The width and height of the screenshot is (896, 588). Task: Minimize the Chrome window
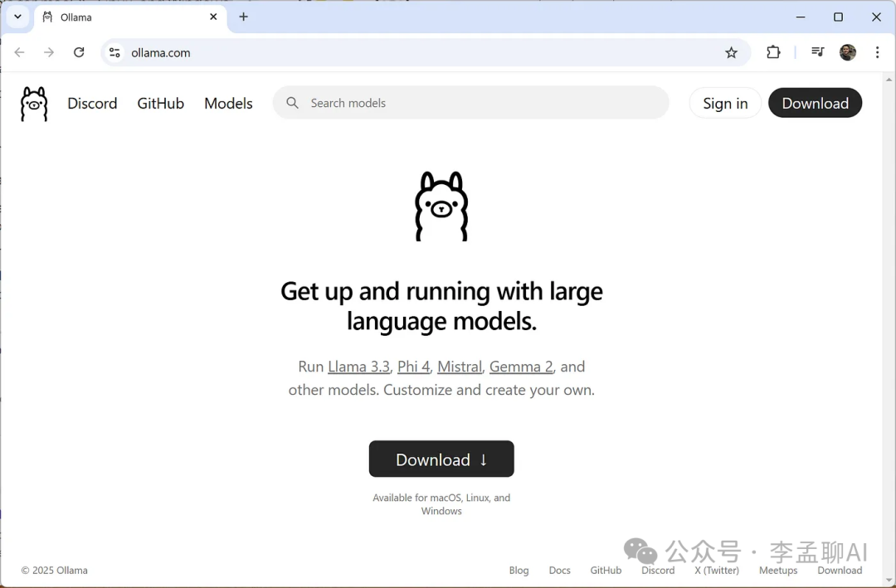click(x=801, y=17)
